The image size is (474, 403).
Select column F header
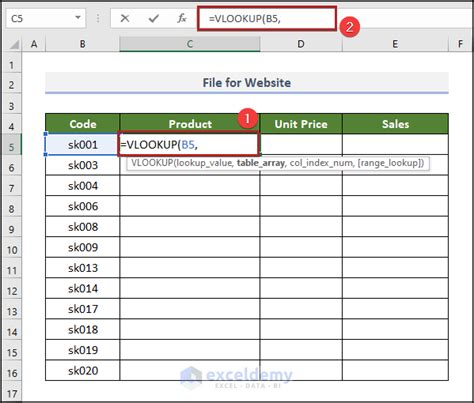pyautogui.click(x=460, y=44)
